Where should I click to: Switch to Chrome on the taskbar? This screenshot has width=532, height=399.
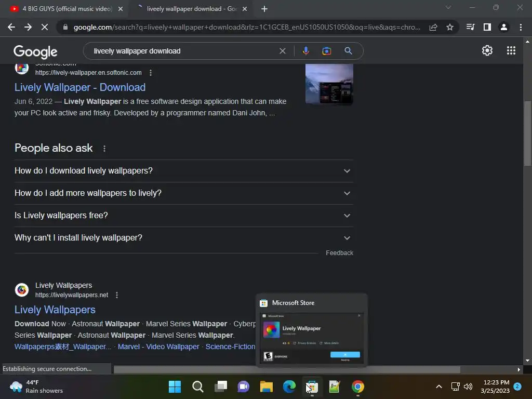click(x=357, y=387)
